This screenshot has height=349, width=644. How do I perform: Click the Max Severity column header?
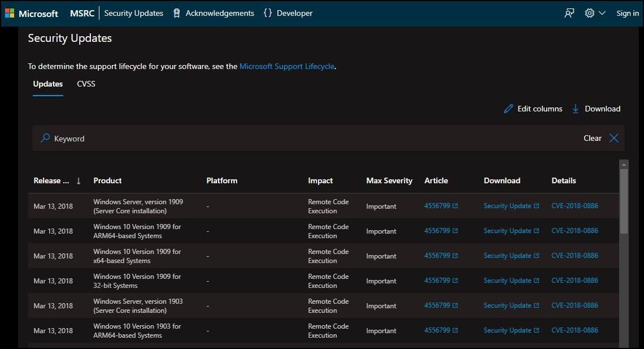(389, 181)
